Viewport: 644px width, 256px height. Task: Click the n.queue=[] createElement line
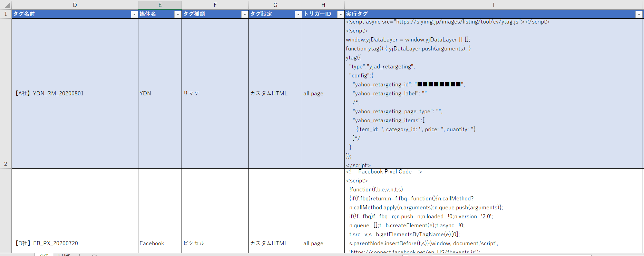point(407,226)
